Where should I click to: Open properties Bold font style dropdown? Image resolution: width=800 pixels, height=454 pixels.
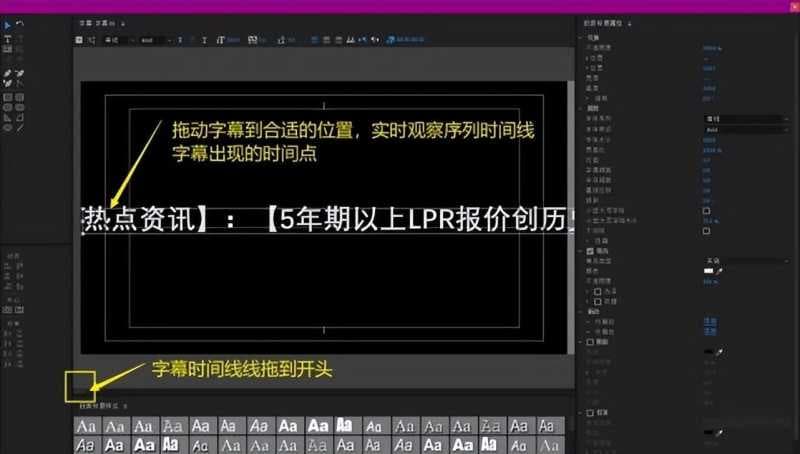pyautogui.click(x=747, y=130)
